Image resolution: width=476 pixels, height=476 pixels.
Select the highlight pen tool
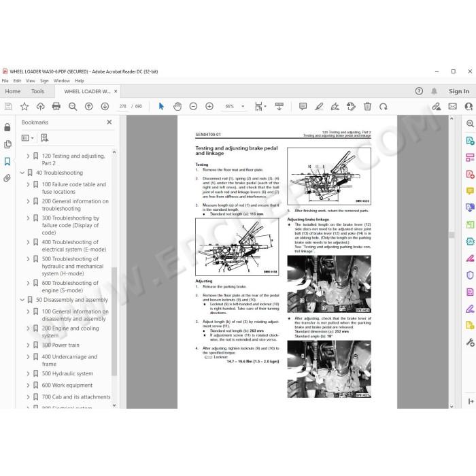(x=319, y=107)
